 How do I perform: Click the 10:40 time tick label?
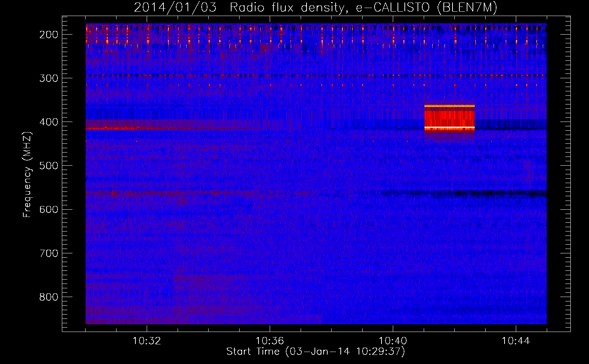393,341
